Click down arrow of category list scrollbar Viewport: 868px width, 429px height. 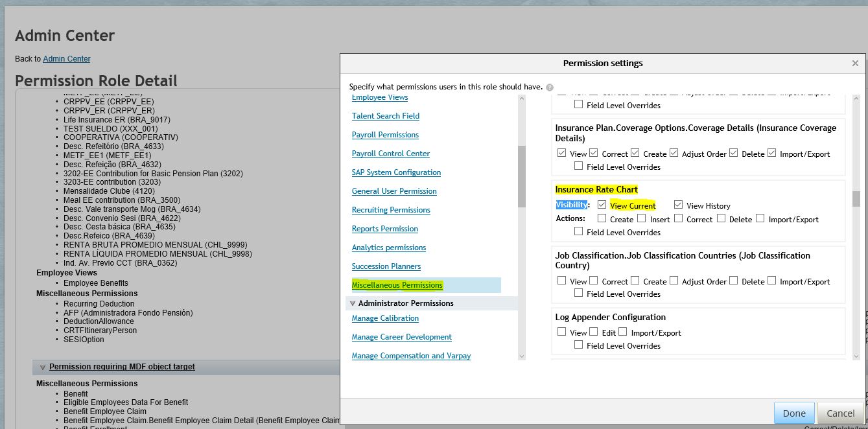[x=522, y=356]
